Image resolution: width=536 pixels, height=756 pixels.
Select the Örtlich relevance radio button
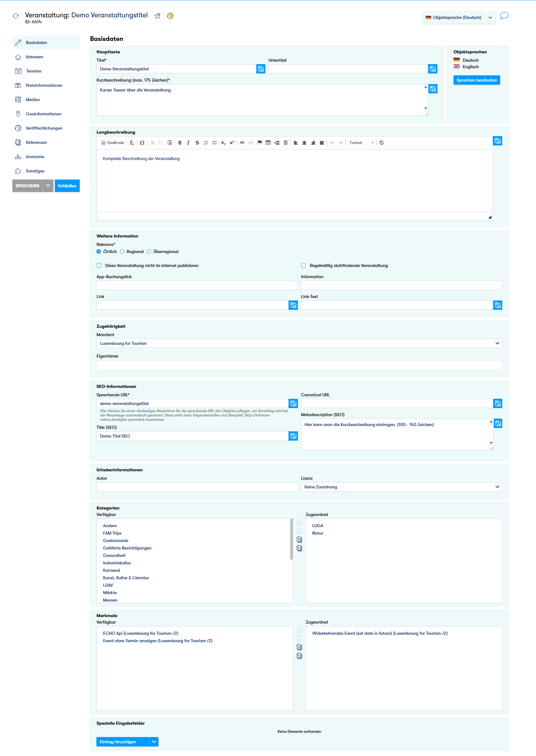tap(99, 251)
